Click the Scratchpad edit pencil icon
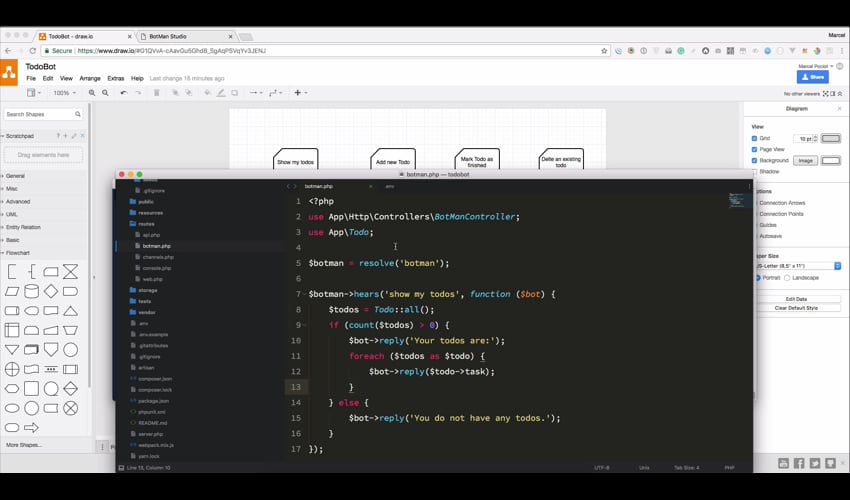The height and width of the screenshot is (500, 850). pyautogui.click(x=74, y=136)
